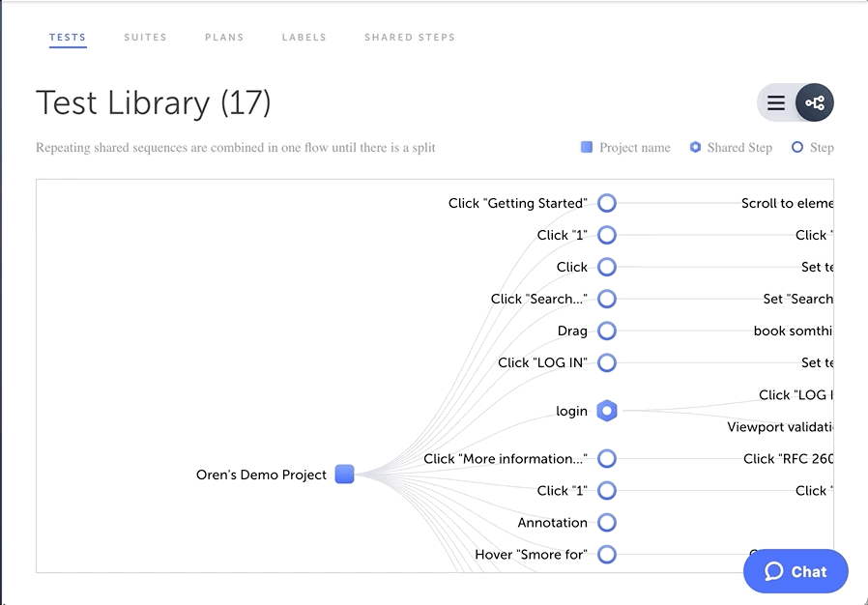Open the Tests tab

pos(68,37)
